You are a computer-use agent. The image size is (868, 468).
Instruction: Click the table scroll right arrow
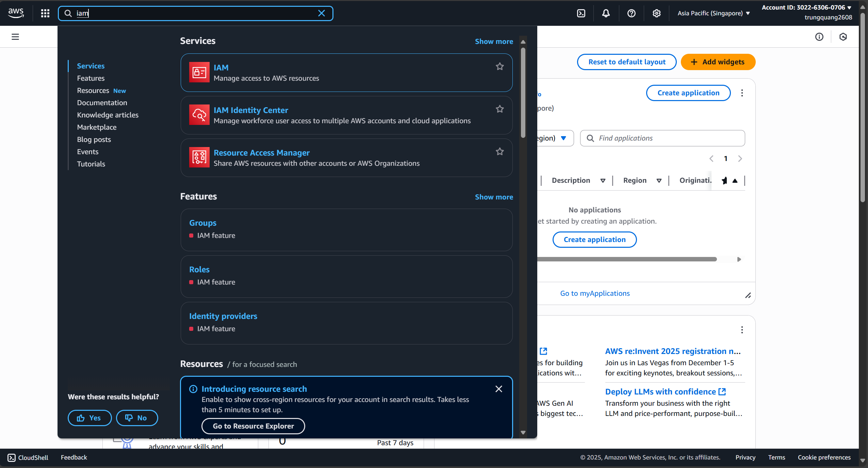tap(739, 259)
